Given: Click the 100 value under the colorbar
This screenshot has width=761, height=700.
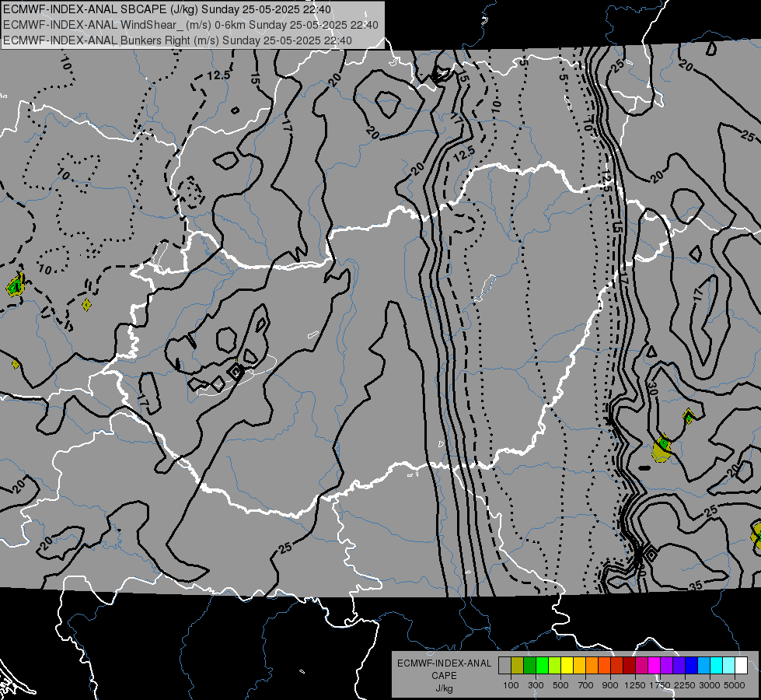Looking at the screenshot, I should (511, 685).
